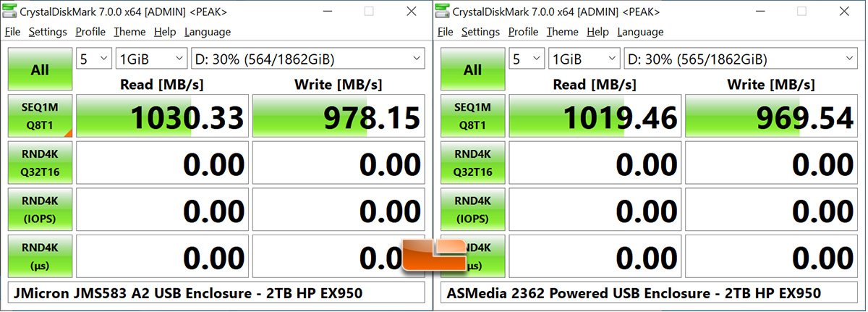Image resolution: width=868 pixels, height=312 pixels.
Task: Open Settings menu in left window
Action: pos(48,32)
